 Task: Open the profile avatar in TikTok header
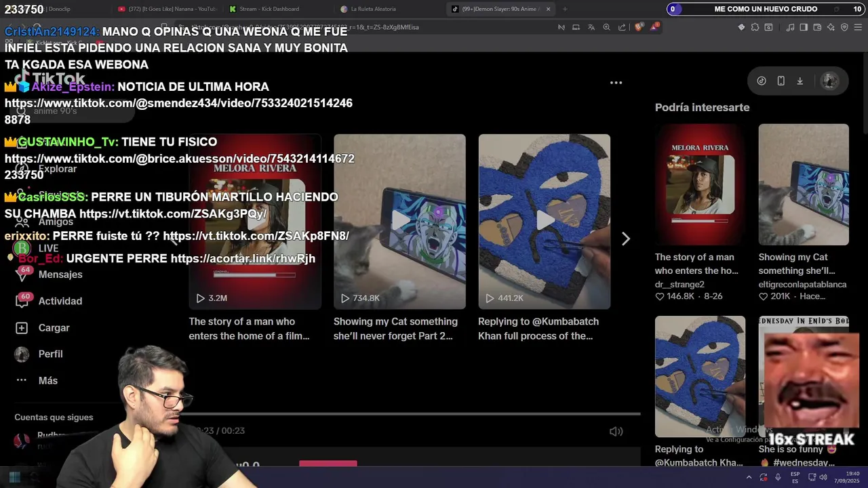tap(829, 81)
